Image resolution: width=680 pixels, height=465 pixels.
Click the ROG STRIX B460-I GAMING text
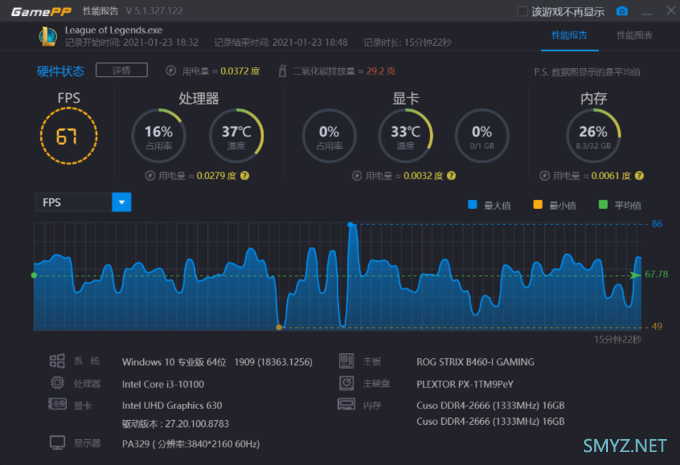[475, 362]
